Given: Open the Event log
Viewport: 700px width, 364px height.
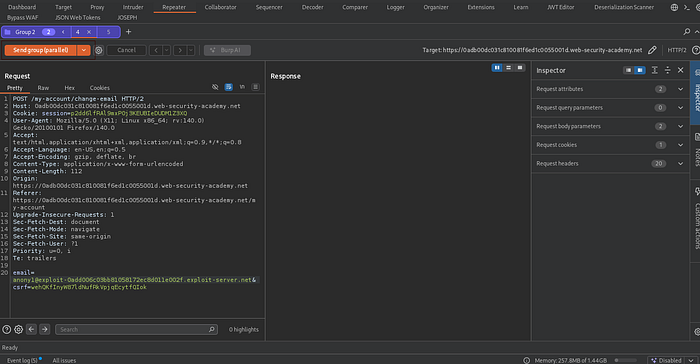Looking at the screenshot, I should [x=22, y=360].
